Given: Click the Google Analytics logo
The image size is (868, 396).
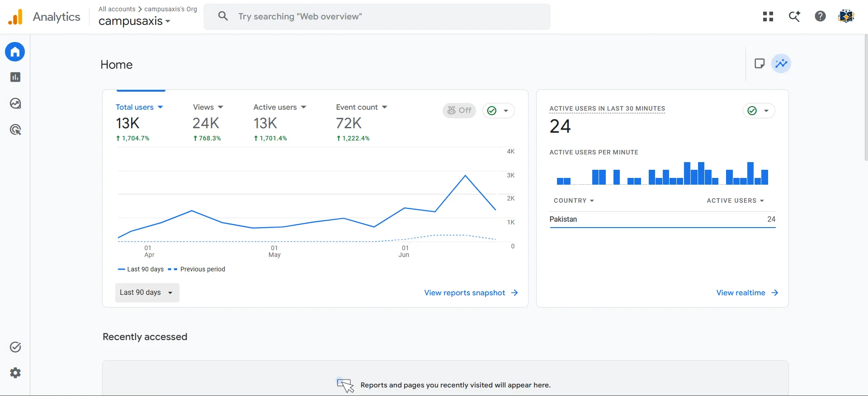Looking at the screenshot, I should [15, 17].
